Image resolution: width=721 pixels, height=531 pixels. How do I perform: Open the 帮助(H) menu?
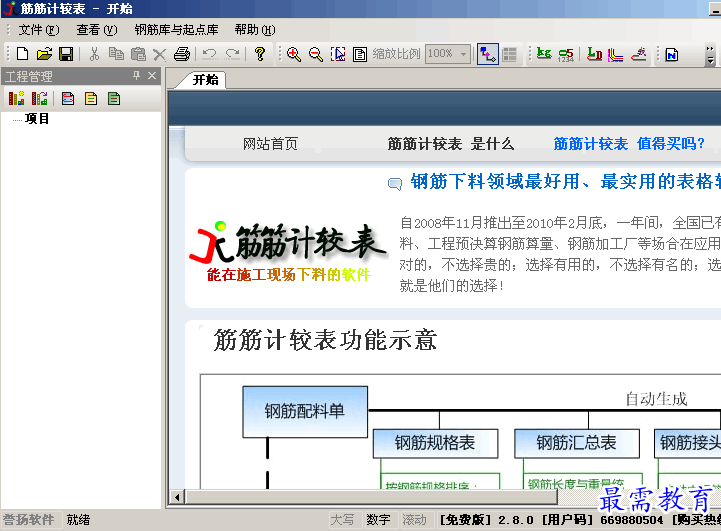255,30
